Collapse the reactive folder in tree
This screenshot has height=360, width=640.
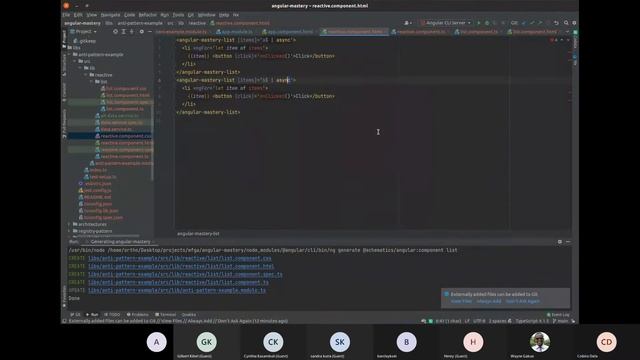[86, 75]
